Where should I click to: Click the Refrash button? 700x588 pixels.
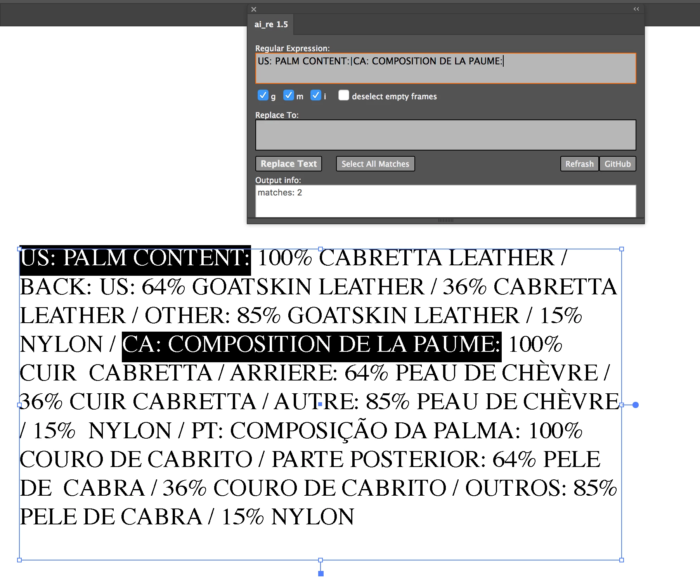579,164
